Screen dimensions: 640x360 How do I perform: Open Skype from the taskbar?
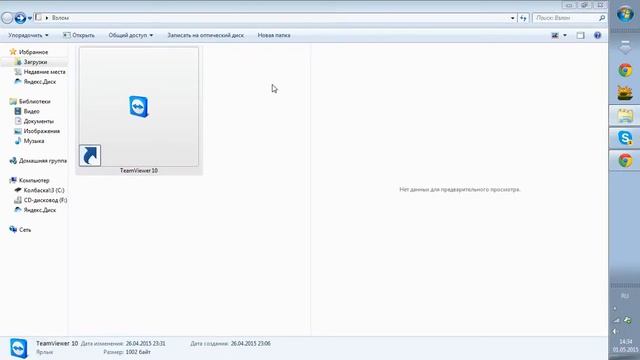(x=625, y=138)
